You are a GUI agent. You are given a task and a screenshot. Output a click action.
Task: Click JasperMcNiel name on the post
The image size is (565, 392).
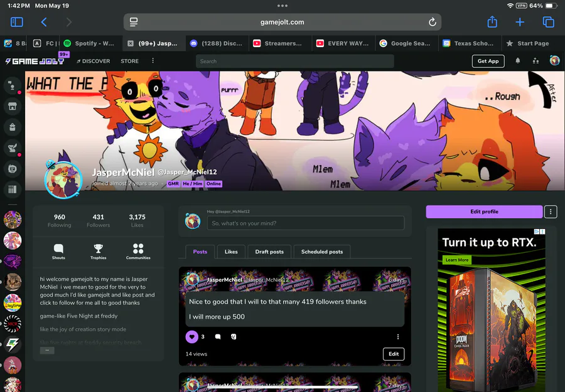tap(224, 280)
